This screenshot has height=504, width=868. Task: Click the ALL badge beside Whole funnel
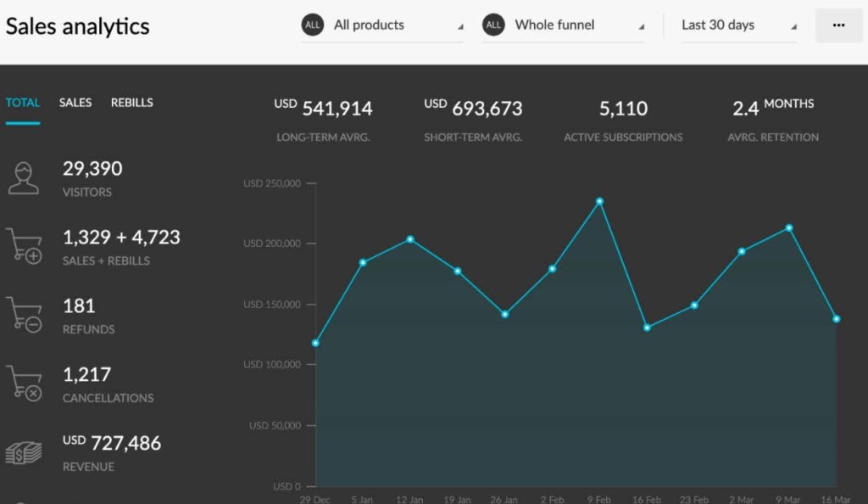coord(493,25)
